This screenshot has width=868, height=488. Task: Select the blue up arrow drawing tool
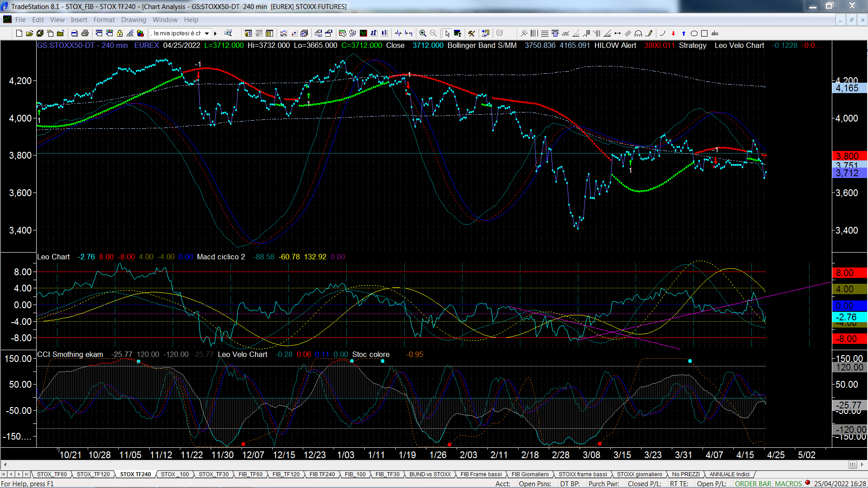tap(684, 33)
